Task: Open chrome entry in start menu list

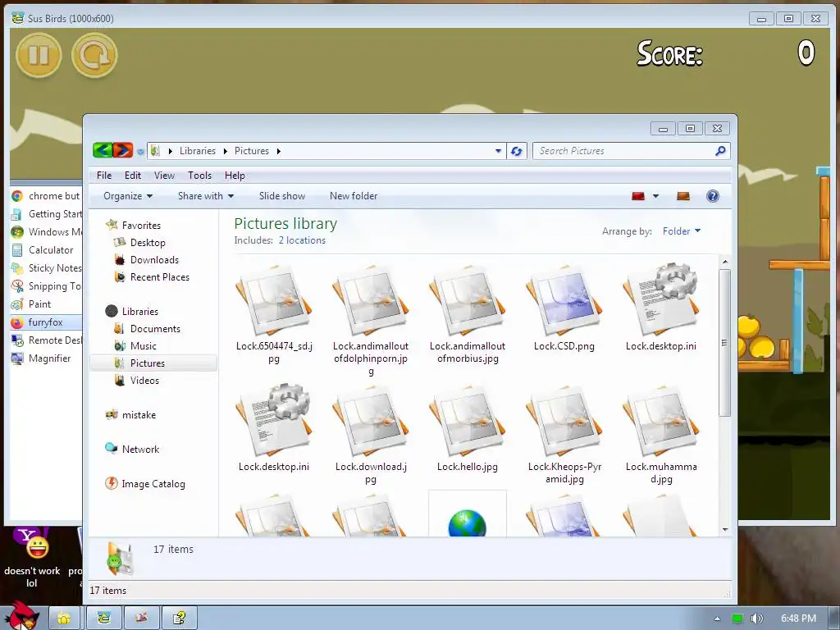Action: click(x=47, y=195)
